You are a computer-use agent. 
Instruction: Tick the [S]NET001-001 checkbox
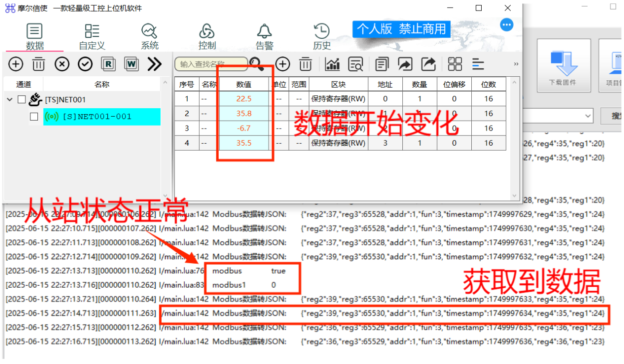(x=34, y=117)
